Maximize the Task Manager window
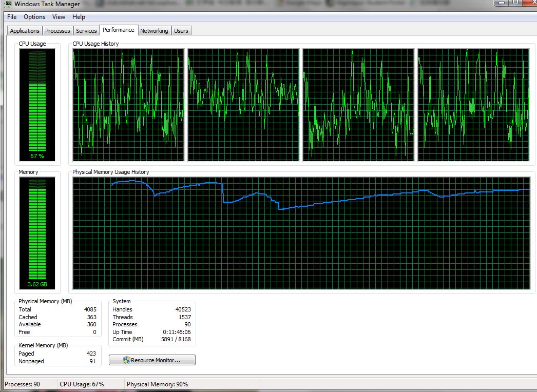 514,3
